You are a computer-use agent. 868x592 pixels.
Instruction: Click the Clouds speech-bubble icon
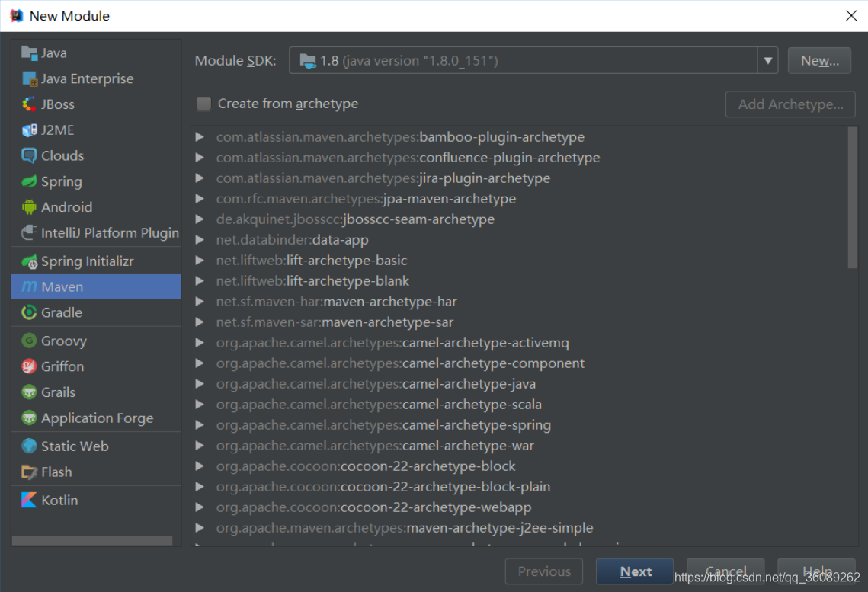[x=29, y=155]
